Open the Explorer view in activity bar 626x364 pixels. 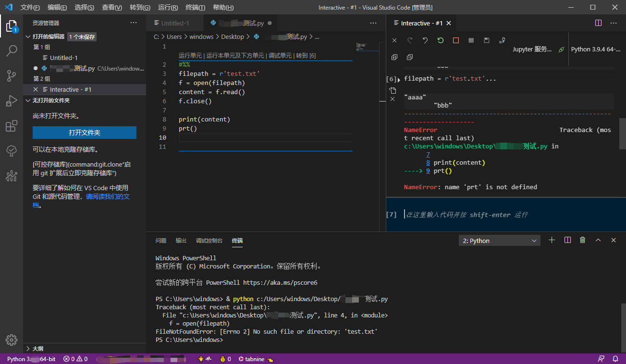12,26
